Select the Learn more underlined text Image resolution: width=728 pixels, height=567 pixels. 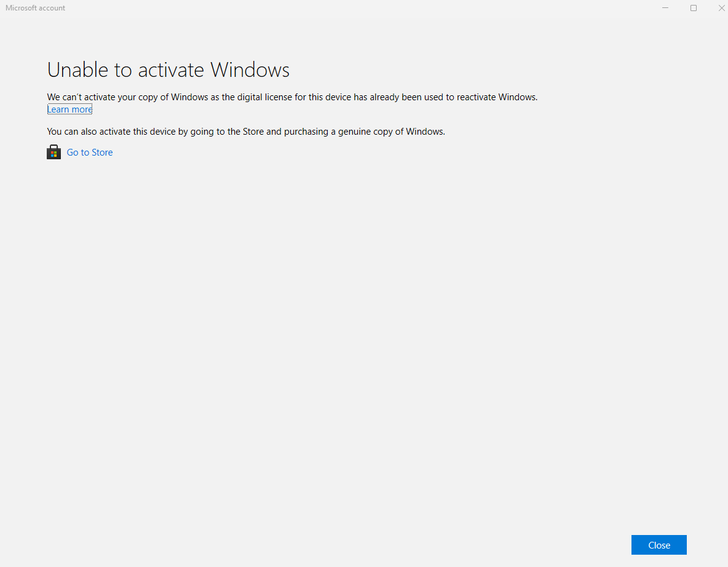point(69,109)
